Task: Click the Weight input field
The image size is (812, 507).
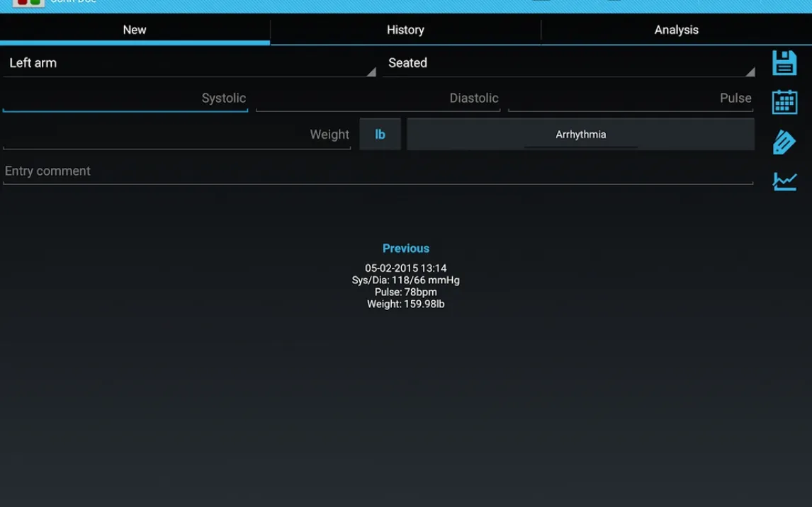Action: (176, 135)
